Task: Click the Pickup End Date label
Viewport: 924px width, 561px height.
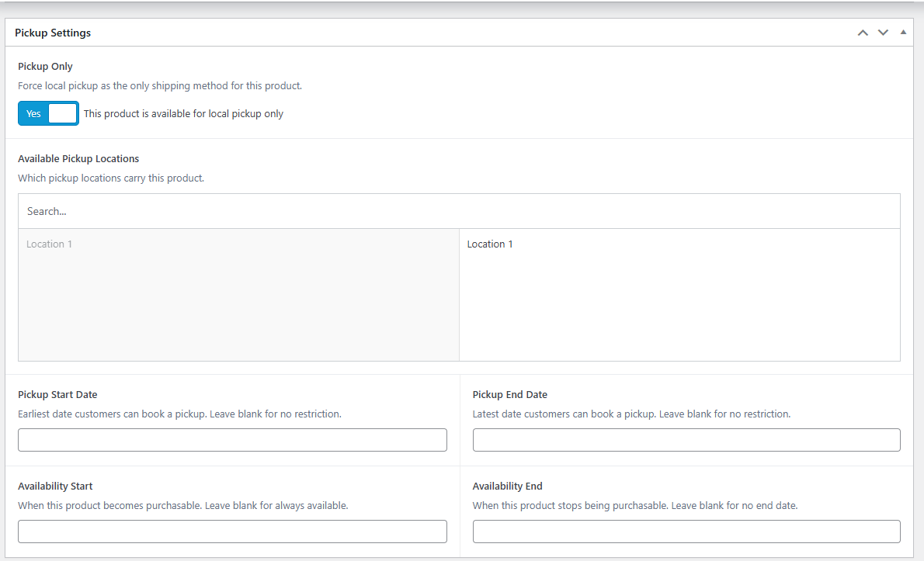Action: pos(509,395)
